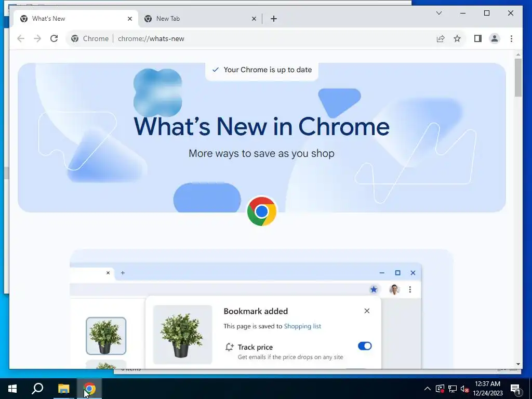Toggle the Track price switch
This screenshot has height=399, width=532.
tap(365, 346)
